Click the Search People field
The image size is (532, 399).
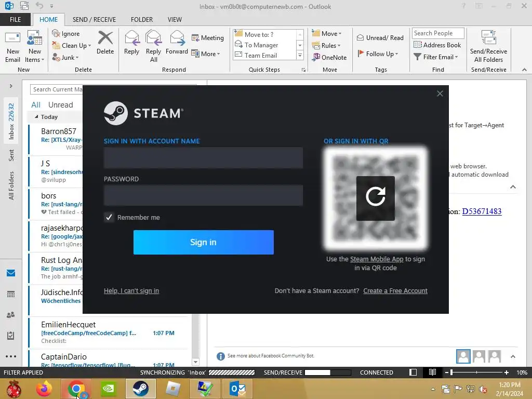pyautogui.click(x=437, y=33)
